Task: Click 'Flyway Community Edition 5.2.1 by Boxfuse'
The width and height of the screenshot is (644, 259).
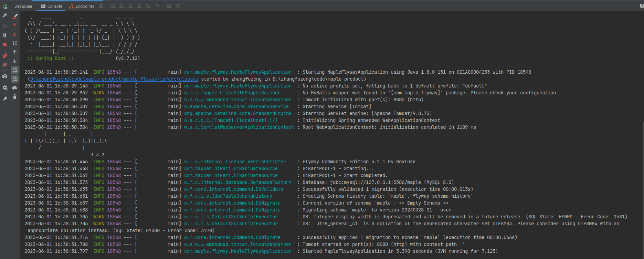Action: 359,162
